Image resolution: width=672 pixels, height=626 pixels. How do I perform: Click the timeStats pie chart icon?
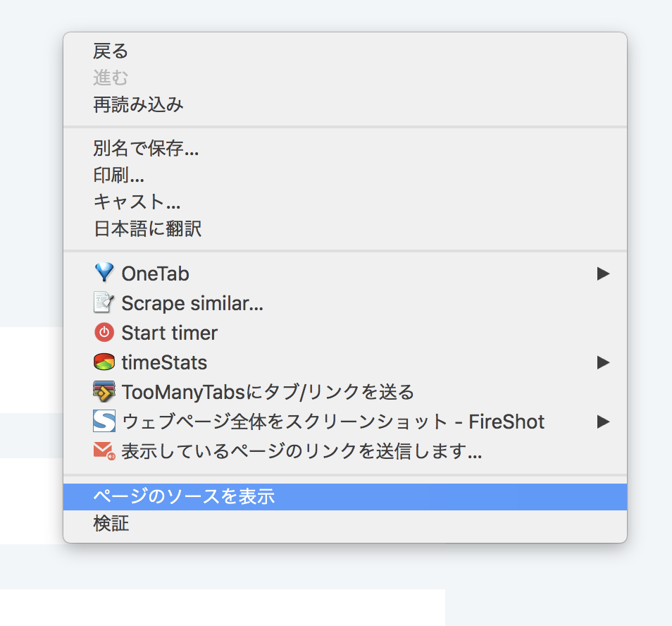104,362
